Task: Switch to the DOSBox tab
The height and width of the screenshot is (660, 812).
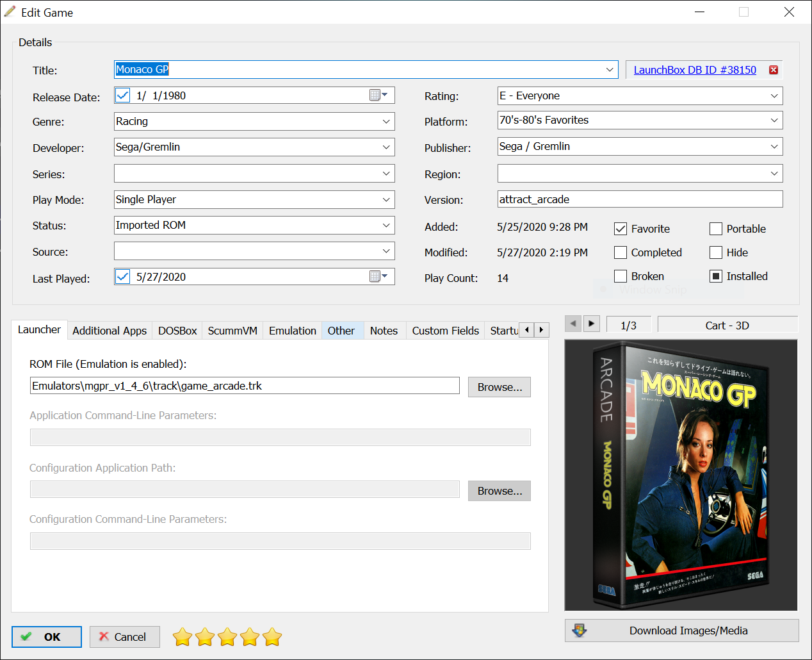Action: [x=177, y=331]
